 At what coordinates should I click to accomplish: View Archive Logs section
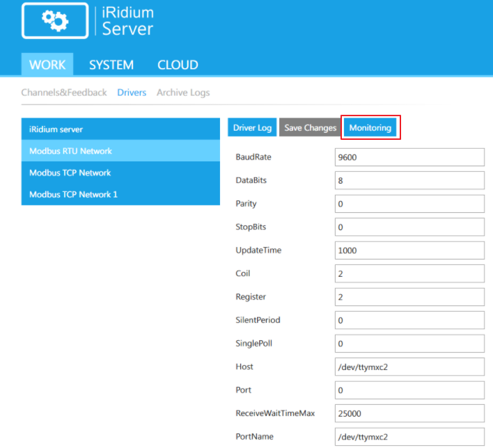(x=183, y=93)
